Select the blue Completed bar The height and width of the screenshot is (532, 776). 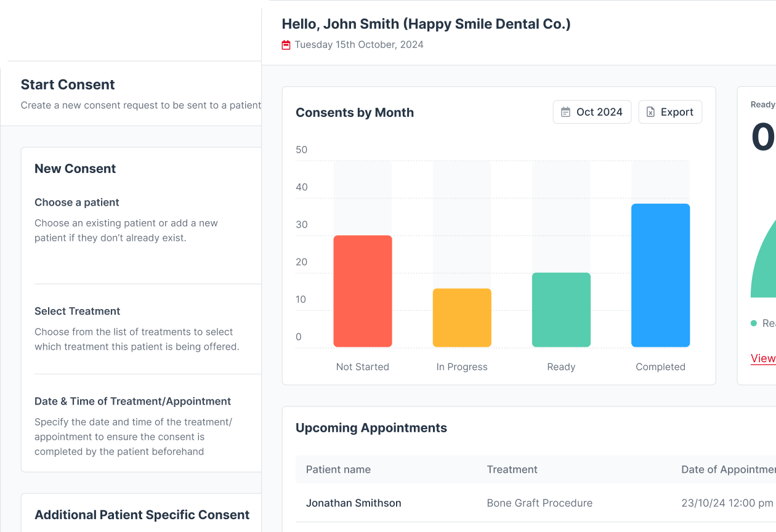[660, 275]
